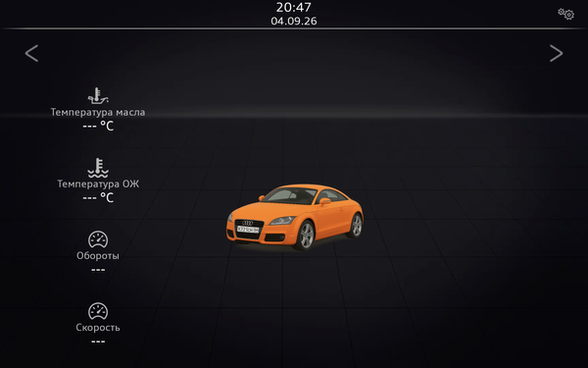Tap the speed gauge icon above Скорость
588x368 pixels.
[x=98, y=311]
